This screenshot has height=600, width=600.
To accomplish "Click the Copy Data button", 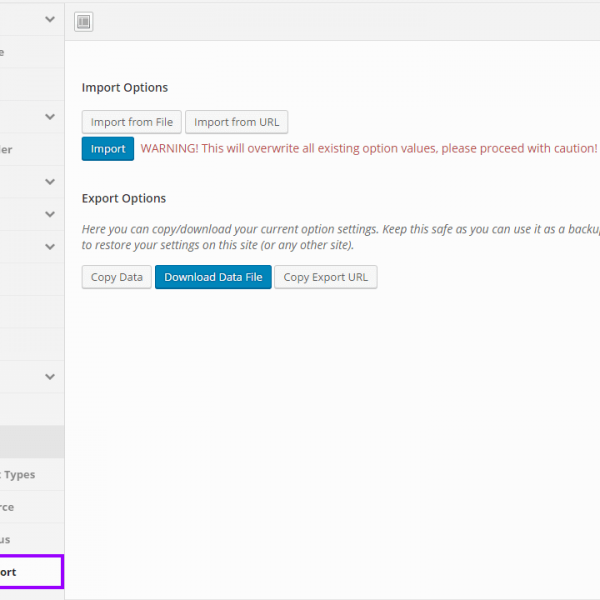I will click(x=116, y=277).
